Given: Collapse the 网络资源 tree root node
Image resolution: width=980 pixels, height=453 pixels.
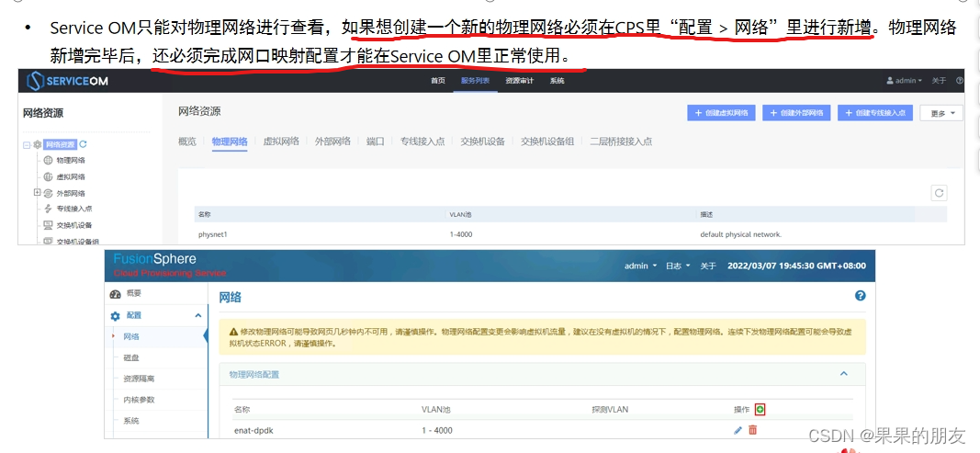Looking at the screenshot, I should coord(27,144).
